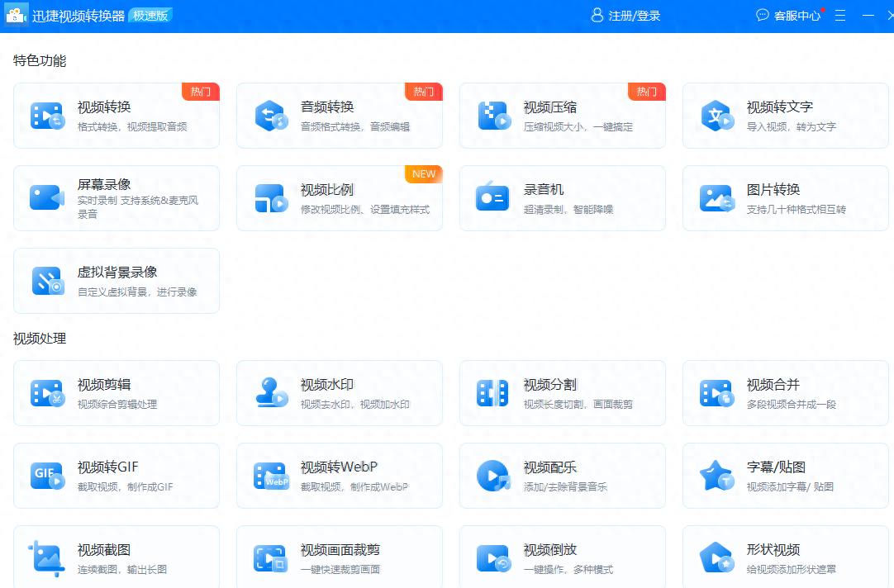This screenshot has height=588, width=894.
Task: Click the 视频倒放 reverse playback icon
Action: (x=493, y=558)
